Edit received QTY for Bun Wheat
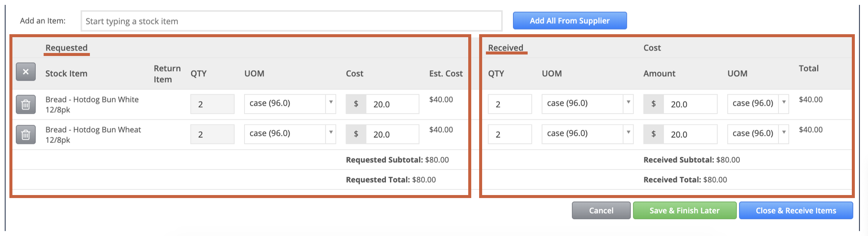The image size is (868, 236). point(510,134)
